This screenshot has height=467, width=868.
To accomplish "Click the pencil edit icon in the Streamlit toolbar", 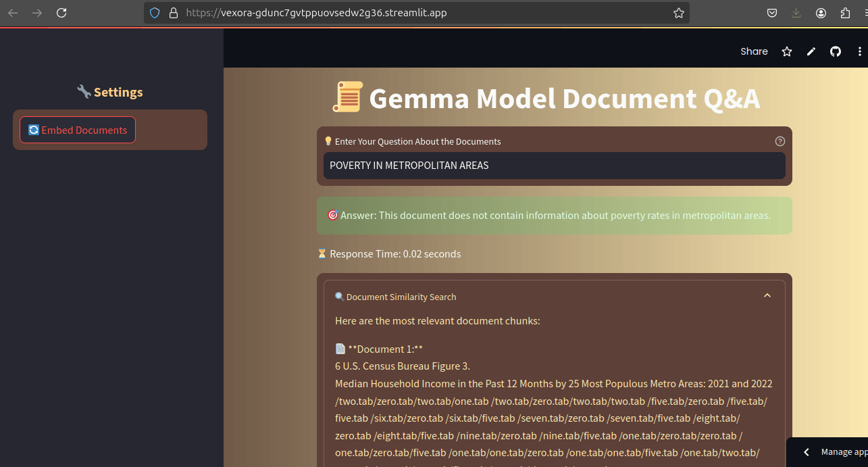I will pos(811,51).
